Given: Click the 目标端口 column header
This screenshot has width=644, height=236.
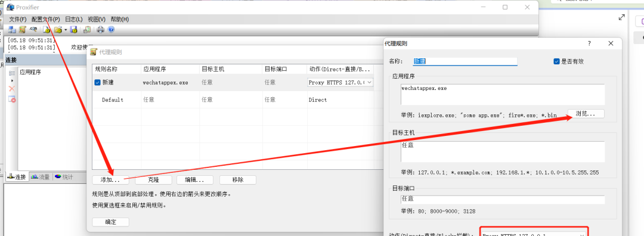Looking at the screenshot, I should tap(284, 69).
